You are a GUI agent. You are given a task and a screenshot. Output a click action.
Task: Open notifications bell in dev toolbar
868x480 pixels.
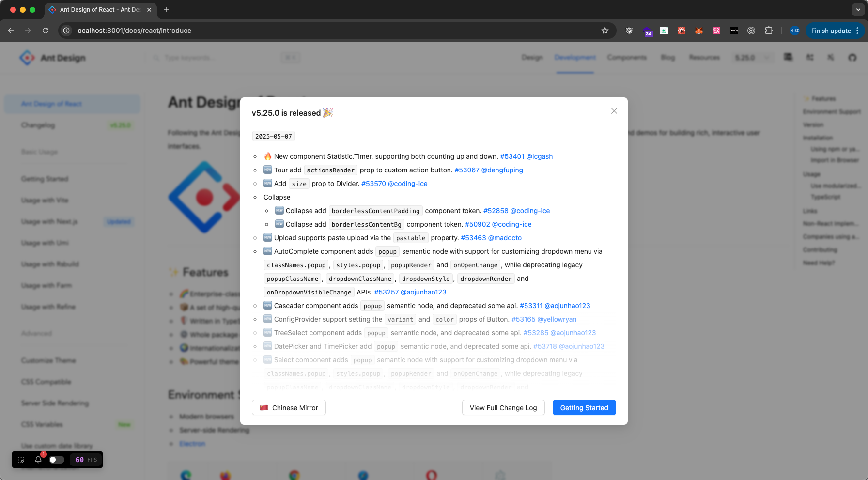pyautogui.click(x=38, y=460)
